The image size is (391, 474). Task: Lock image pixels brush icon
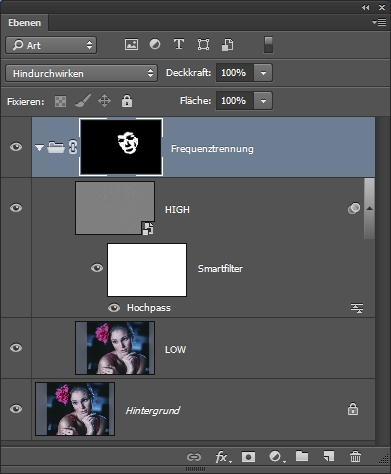[83, 101]
